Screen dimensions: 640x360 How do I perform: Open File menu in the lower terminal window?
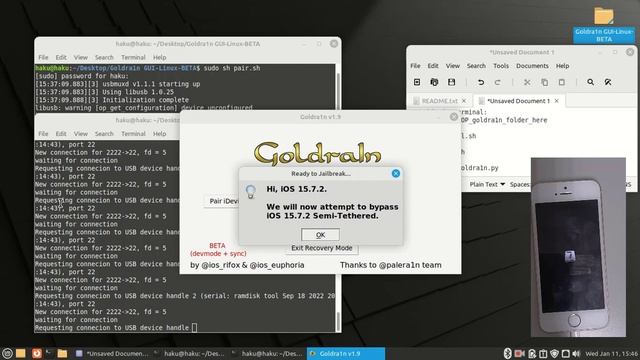coord(43,133)
